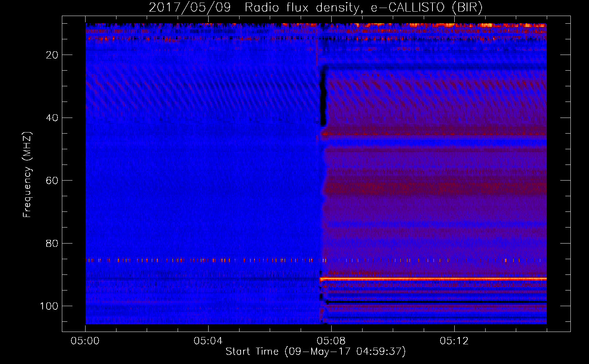Click the '05:12' time tick label

tap(454, 341)
